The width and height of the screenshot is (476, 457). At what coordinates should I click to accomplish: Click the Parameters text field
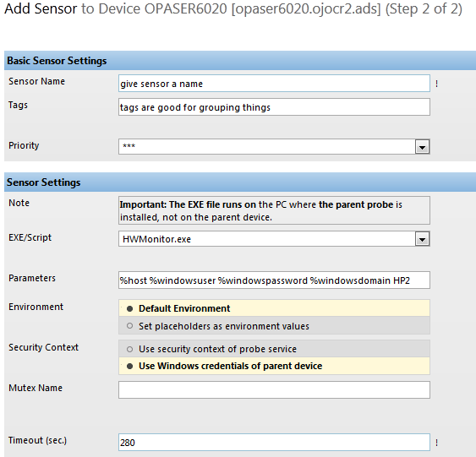click(274, 280)
